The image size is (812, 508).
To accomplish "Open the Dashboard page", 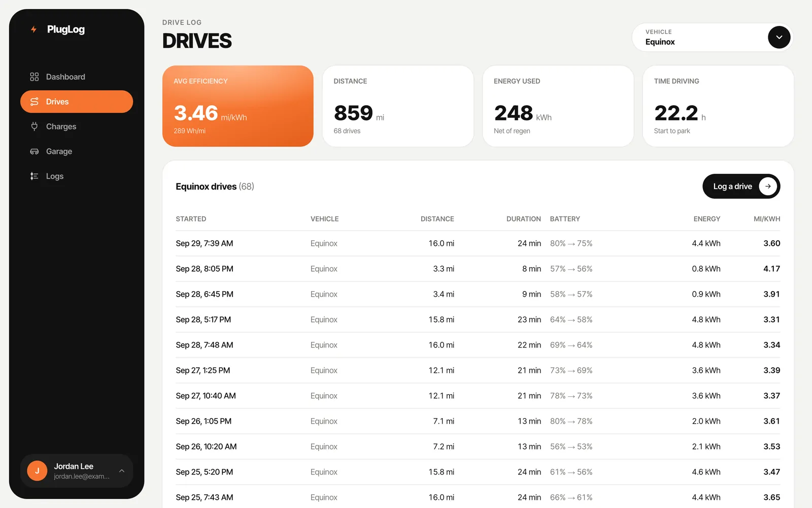I will tap(77, 77).
